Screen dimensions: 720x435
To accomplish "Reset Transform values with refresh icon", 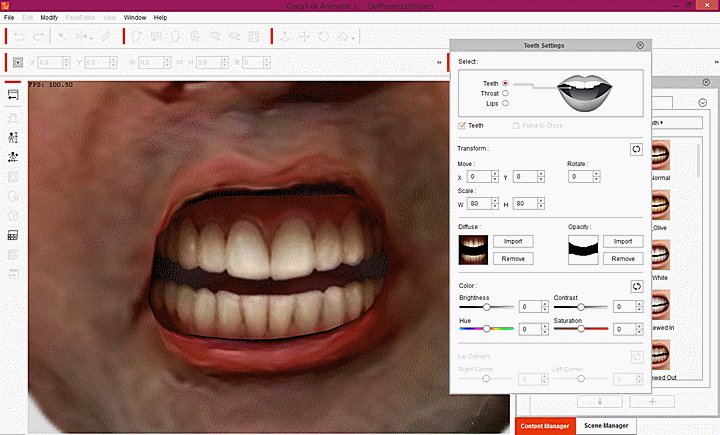I will pyautogui.click(x=636, y=149).
